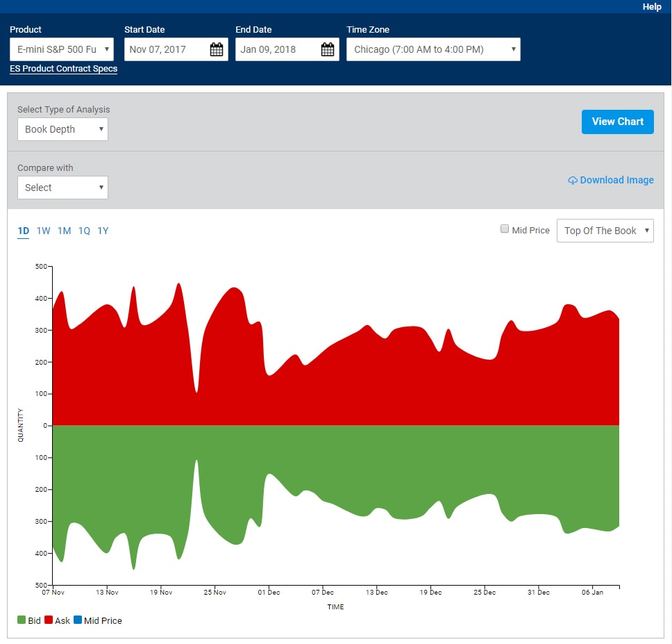The image size is (672, 644).
Task: Click the Start Date input field
Action: [x=167, y=49]
